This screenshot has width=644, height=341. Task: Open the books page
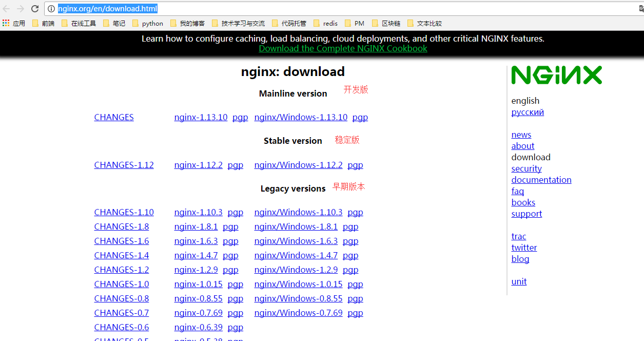pos(523,202)
